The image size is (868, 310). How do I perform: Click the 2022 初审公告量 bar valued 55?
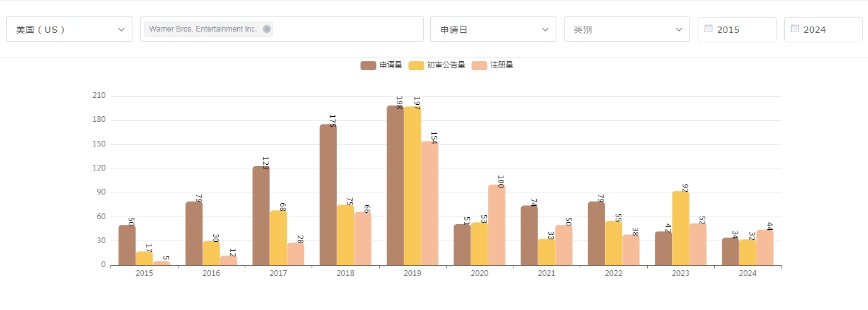coord(613,243)
